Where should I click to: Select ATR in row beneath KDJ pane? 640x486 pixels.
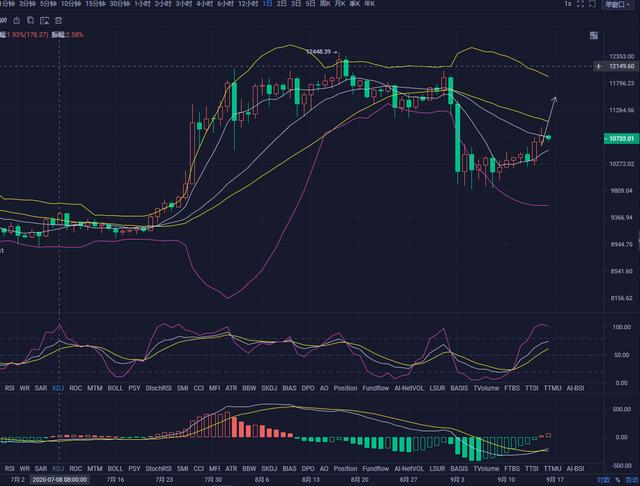coord(231,388)
